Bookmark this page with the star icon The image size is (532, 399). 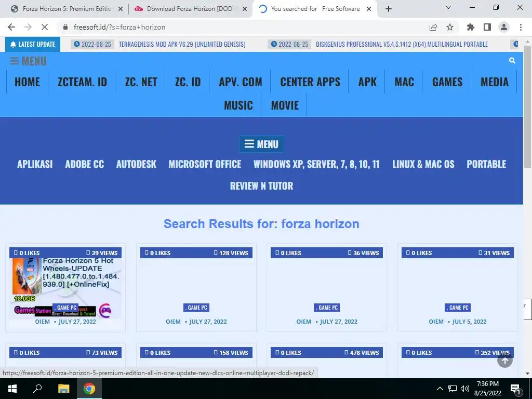pyautogui.click(x=450, y=27)
